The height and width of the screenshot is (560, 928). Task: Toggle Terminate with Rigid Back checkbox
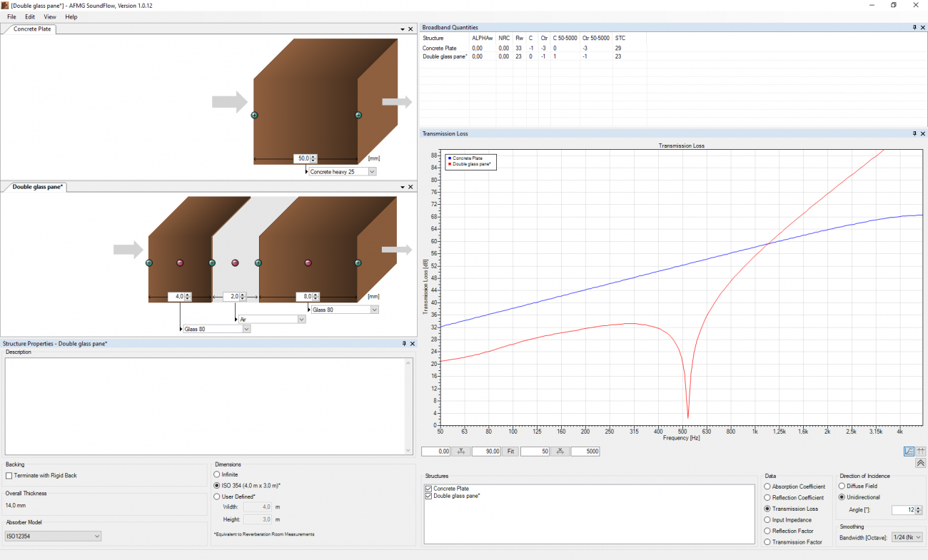[9, 475]
